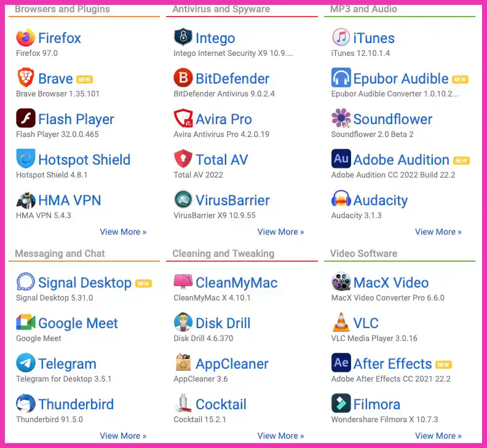View more Video Software apps

(438, 436)
